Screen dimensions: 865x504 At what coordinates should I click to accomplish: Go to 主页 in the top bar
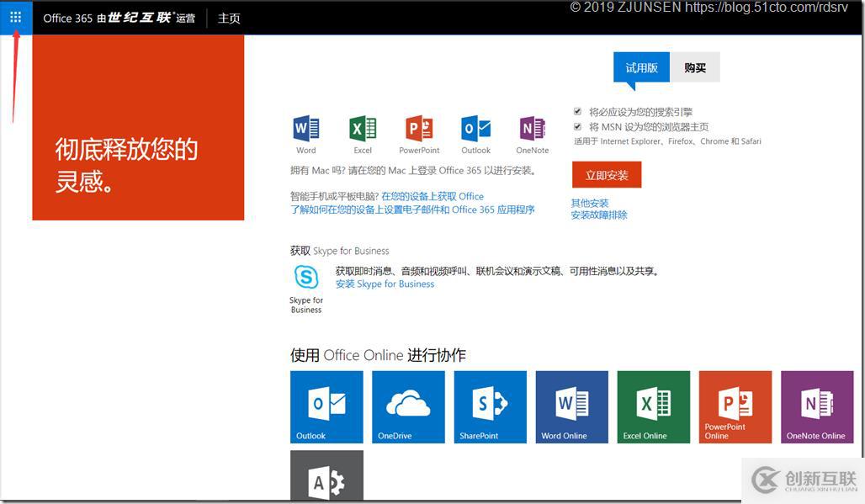[229, 19]
